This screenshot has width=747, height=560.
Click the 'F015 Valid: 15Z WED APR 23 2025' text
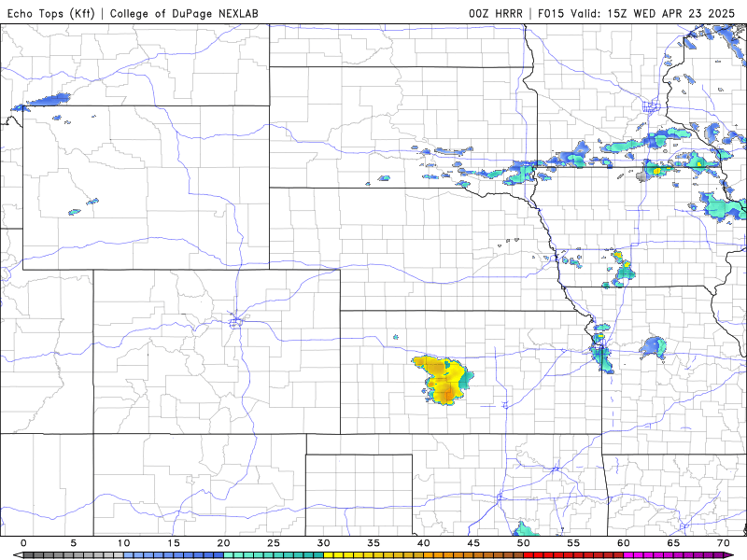636,13
